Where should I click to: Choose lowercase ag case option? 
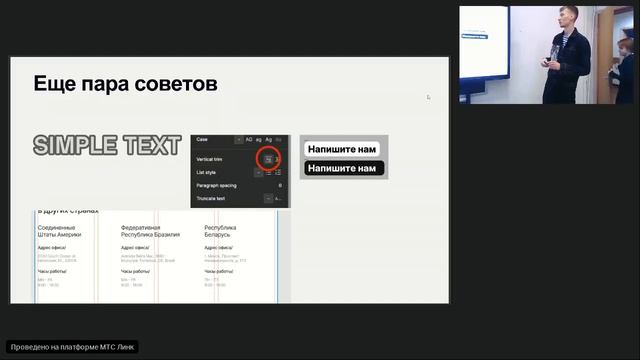pos(258,140)
